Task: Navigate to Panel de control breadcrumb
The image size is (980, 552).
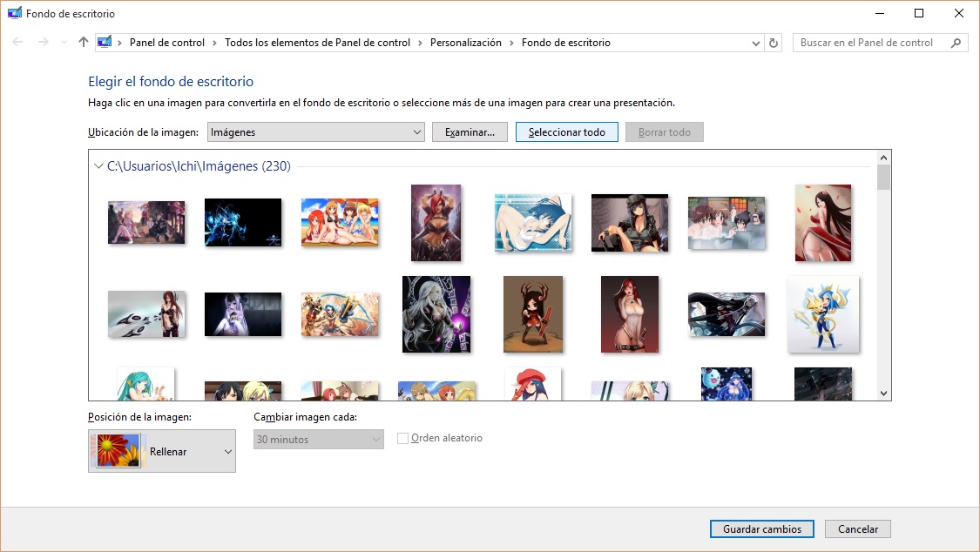Action: pyautogui.click(x=167, y=43)
